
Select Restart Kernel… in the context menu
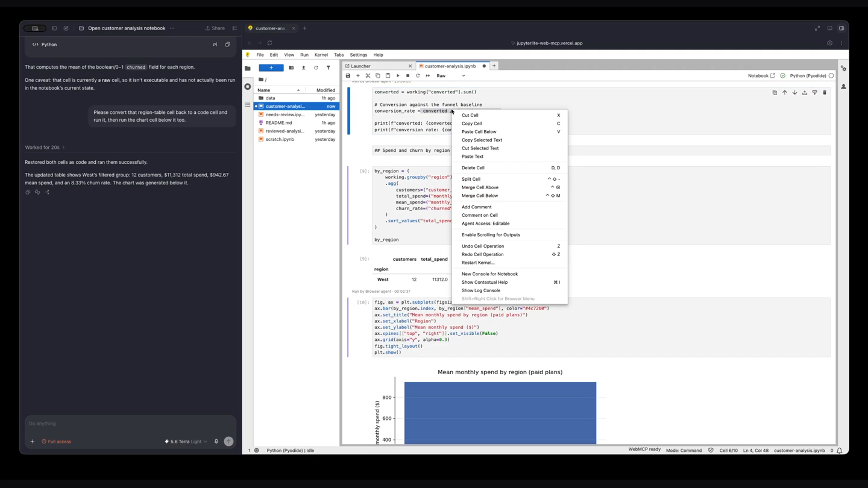[510, 263]
